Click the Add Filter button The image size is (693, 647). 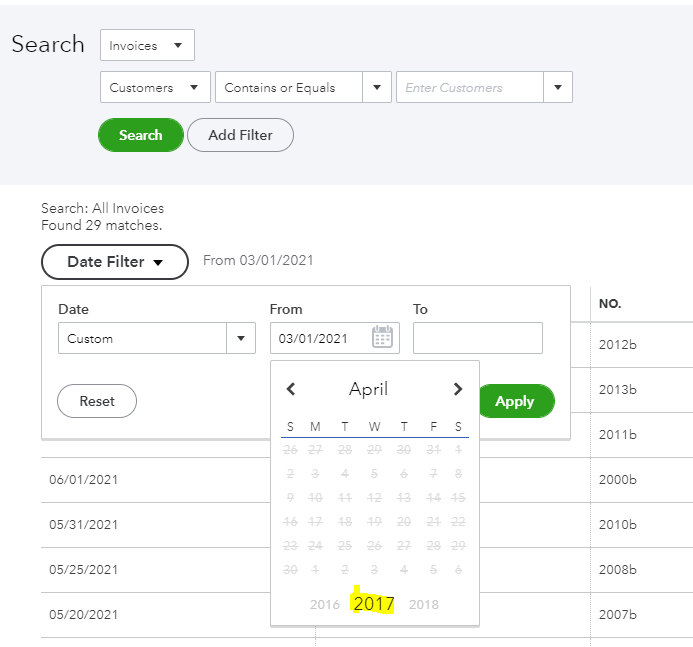[241, 135]
